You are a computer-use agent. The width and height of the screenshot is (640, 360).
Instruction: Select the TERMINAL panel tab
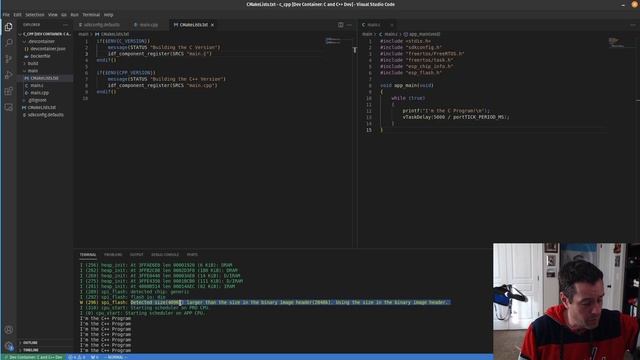tap(88, 255)
